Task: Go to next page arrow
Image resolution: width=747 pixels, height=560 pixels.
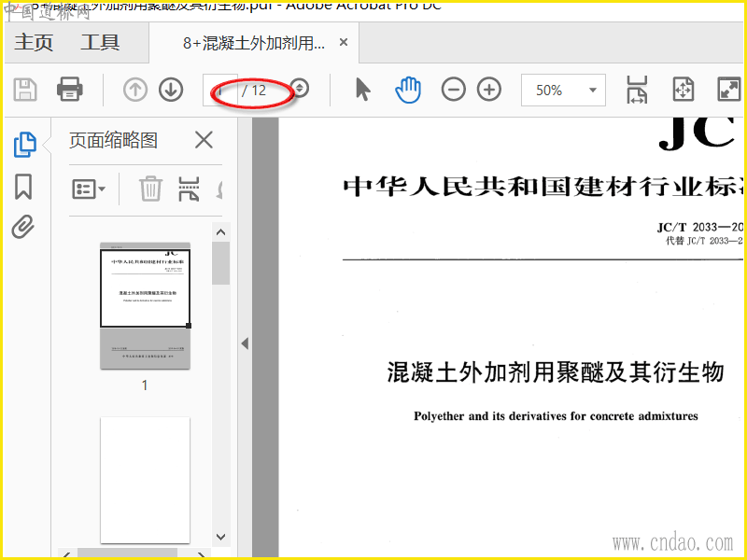Action: [x=171, y=90]
